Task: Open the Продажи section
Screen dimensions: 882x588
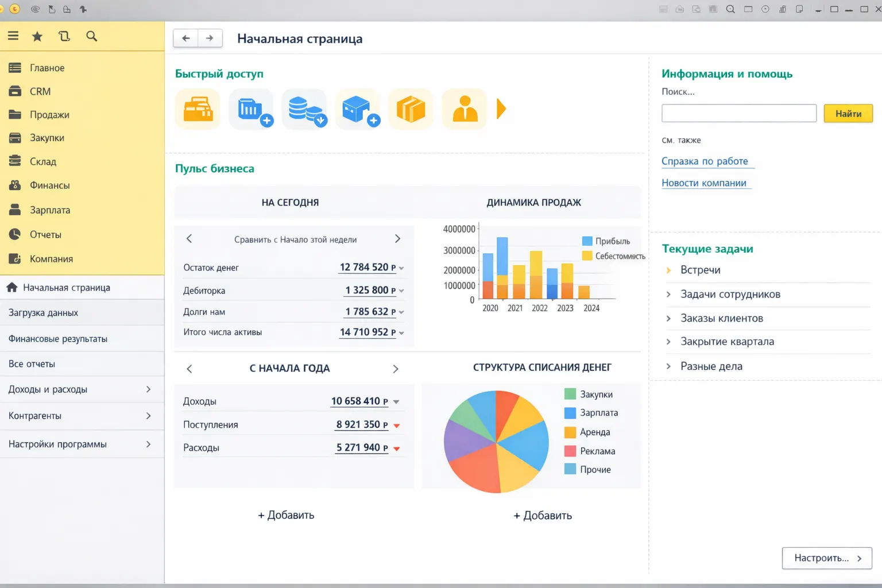Action: (x=49, y=115)
